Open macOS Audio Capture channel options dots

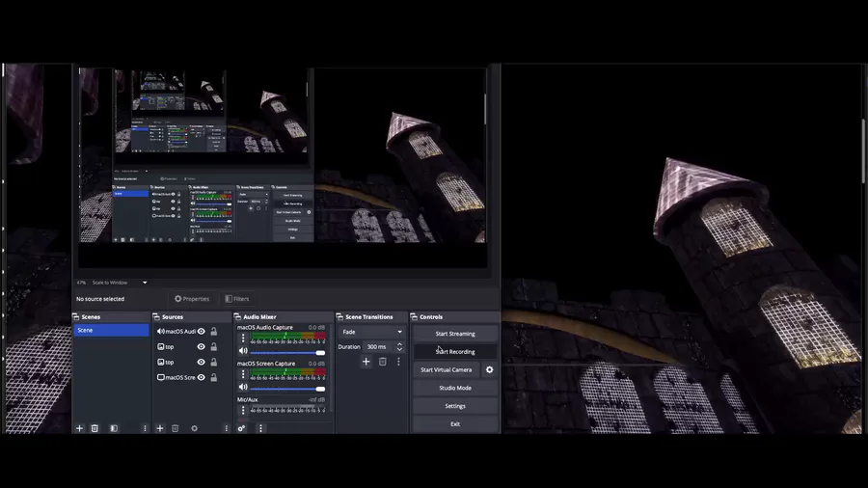click(x=242, y=338)
